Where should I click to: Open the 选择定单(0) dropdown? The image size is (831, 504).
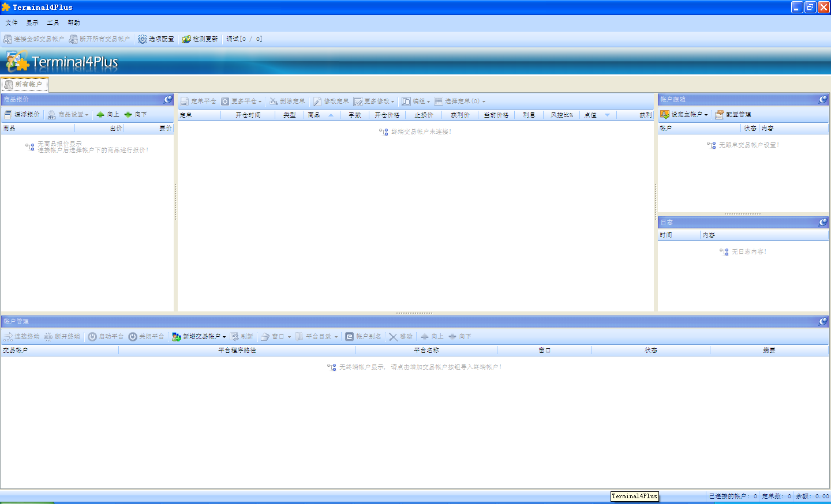(x=460, y=101)
